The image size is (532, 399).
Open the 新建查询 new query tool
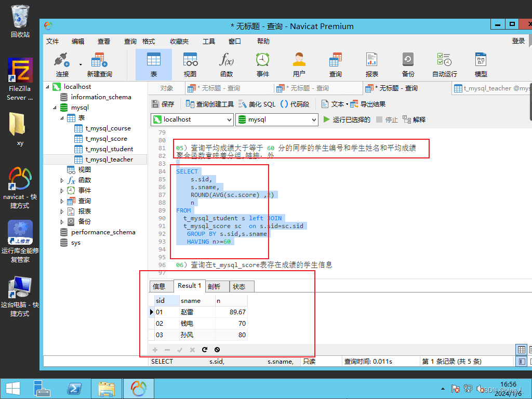(99, 64)
